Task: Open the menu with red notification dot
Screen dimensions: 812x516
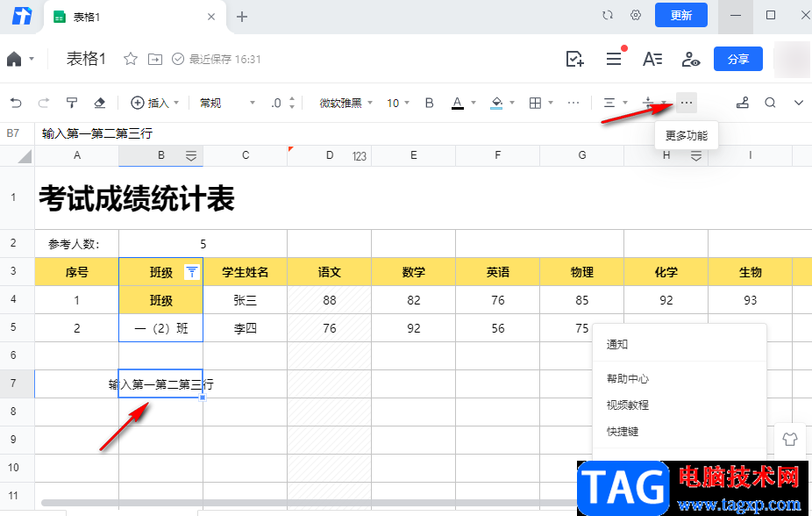Action: tap(614, 59)
